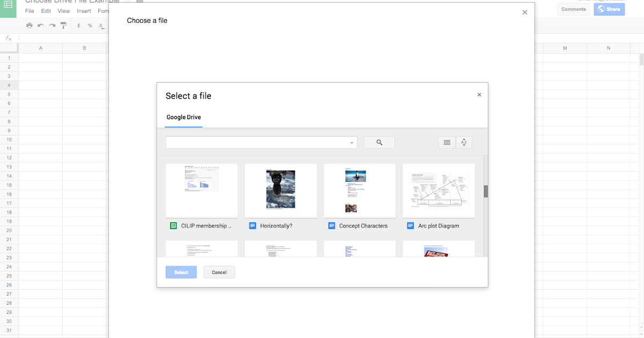Open the search filter dropdown in file picker
Screen dimensions: 644x338
tap(352, 142)
